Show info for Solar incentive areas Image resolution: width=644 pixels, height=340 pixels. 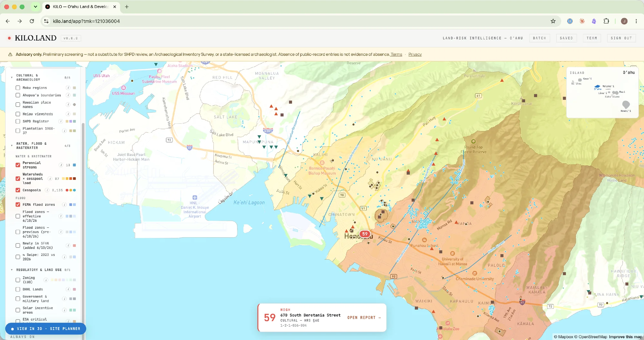click(64, 310)
